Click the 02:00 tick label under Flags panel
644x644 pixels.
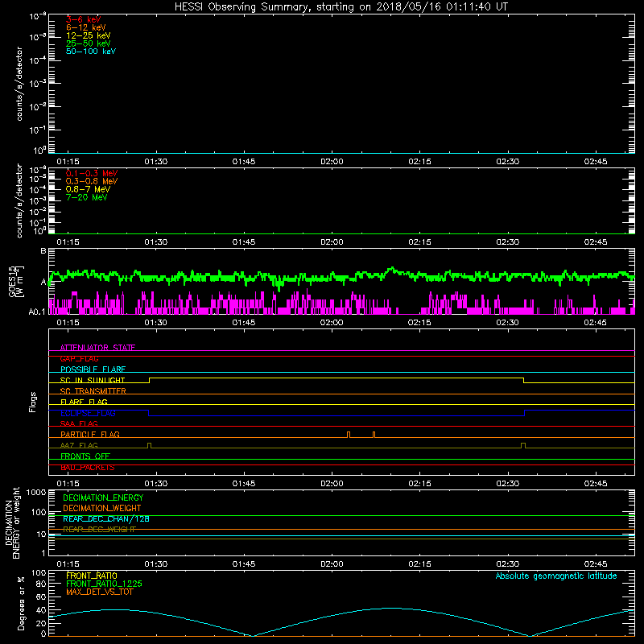pos(332,484)
